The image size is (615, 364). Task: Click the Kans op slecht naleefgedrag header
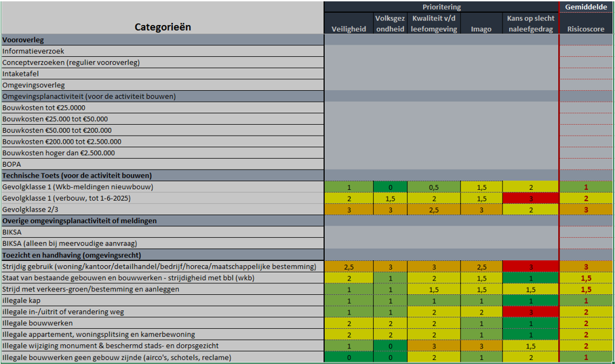coord(530,23)
